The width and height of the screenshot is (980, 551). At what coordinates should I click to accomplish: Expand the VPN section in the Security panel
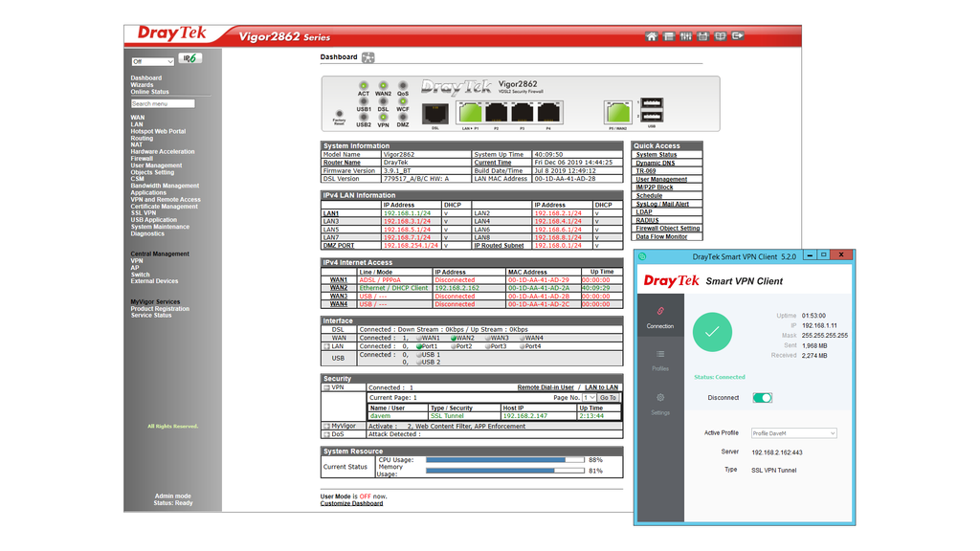(x=328, y=386)
